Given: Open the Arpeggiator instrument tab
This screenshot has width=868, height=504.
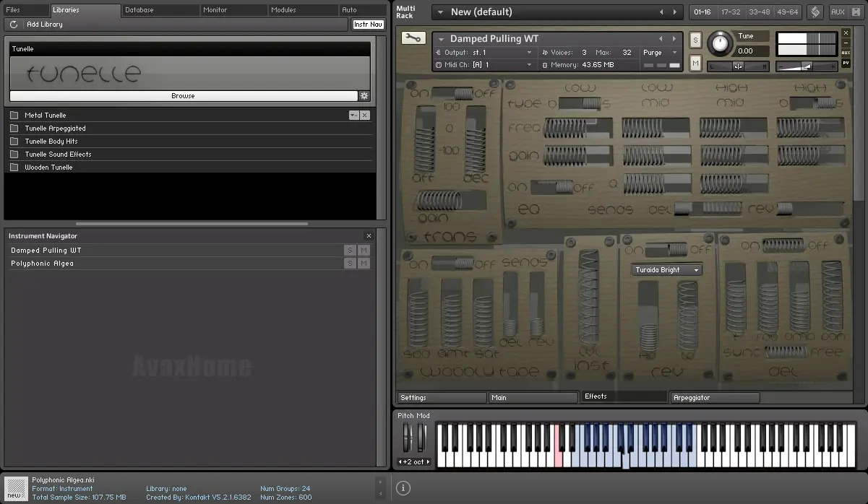Looking at the screenshot, I should pos(715,398).
